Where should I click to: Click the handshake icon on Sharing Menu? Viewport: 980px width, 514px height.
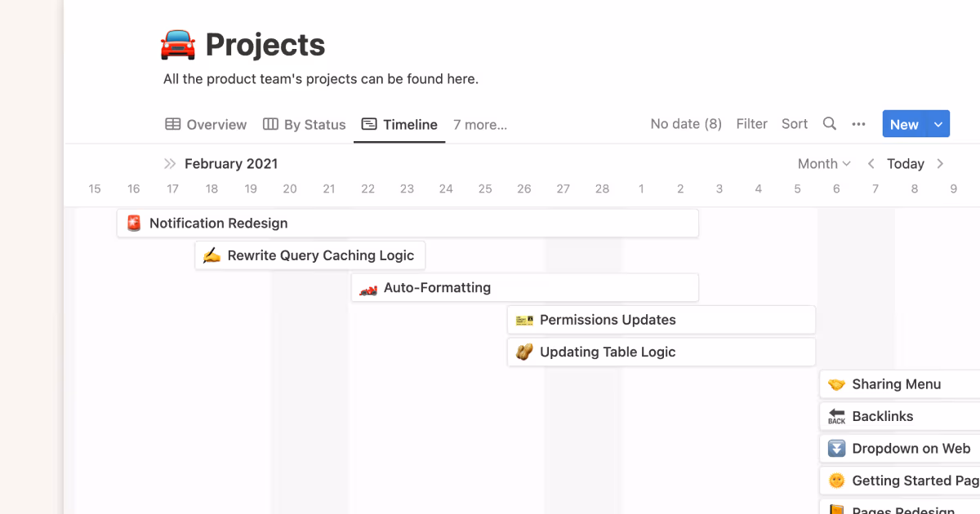(x=836, y=383)
